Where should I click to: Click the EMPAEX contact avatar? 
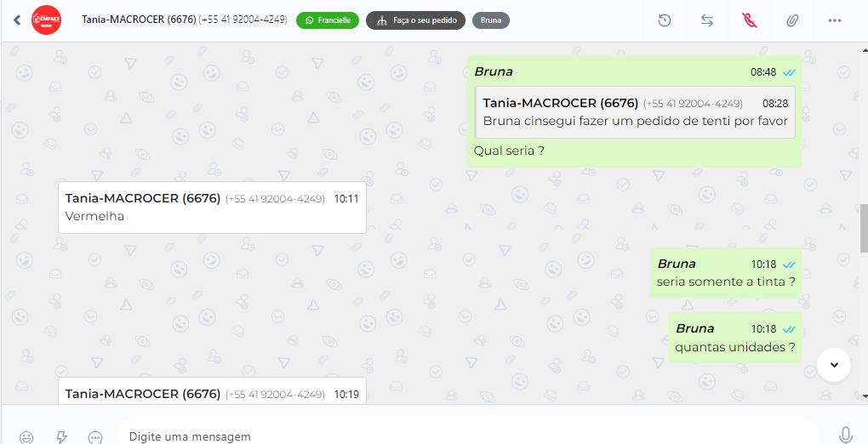(x=47, y=20)
